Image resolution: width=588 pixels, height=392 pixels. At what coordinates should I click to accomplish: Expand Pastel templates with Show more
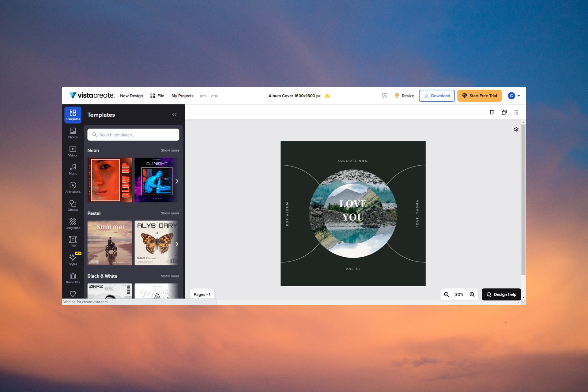(x=170, y=213)
